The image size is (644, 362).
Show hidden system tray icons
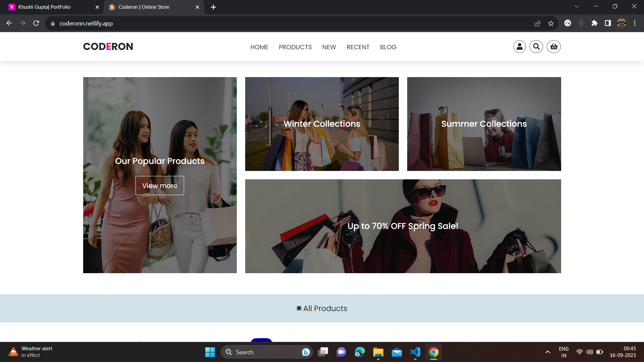547,352
